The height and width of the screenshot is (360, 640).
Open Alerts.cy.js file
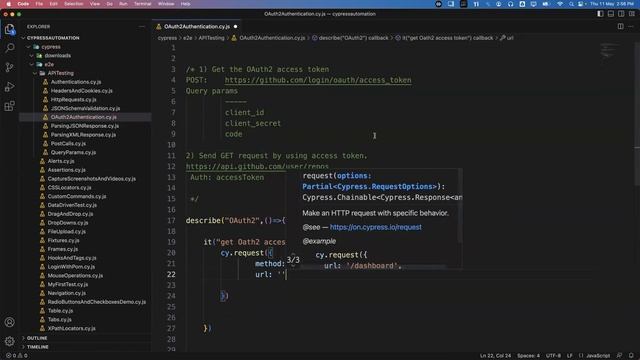[61, 161]
